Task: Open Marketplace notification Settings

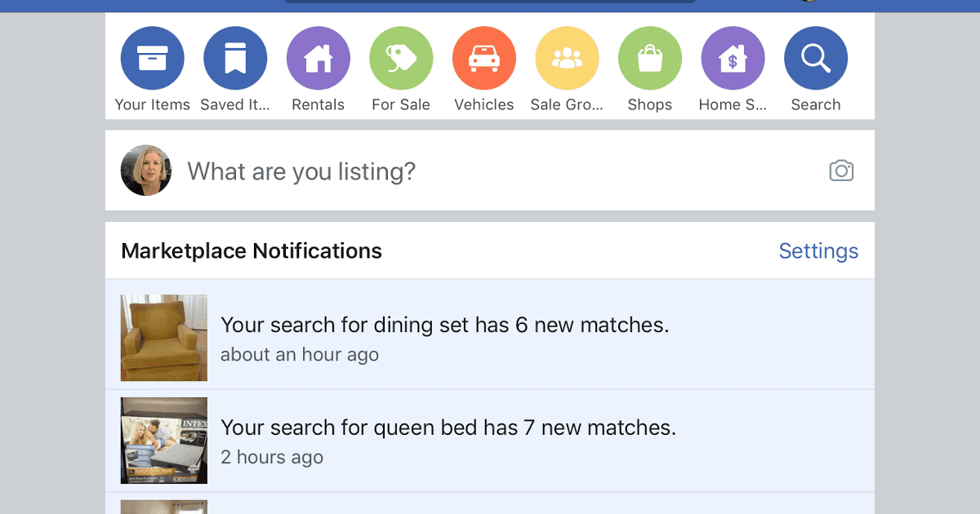Action: tap(818, 250)
